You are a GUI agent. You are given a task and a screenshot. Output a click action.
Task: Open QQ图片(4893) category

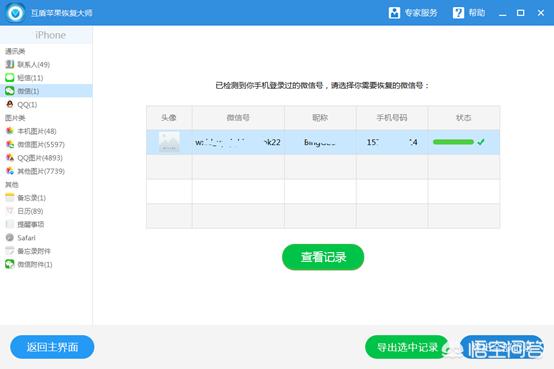[x=40, y=158]
